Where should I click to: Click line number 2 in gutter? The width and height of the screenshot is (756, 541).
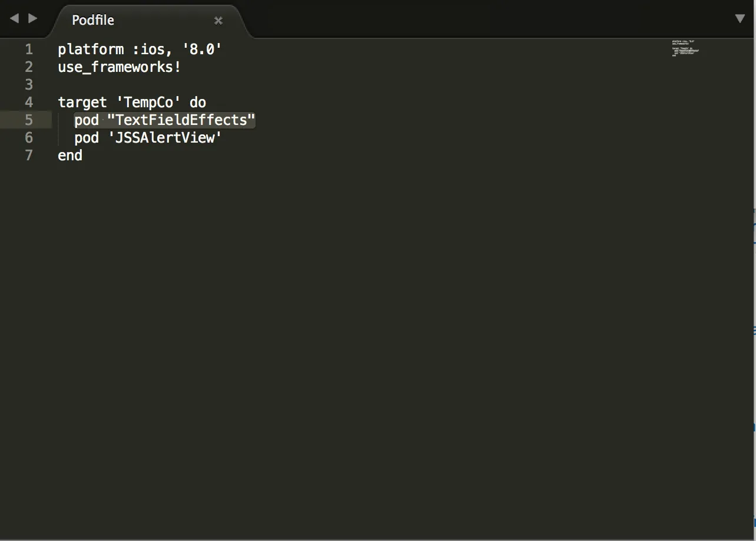[x=29, y=67]
